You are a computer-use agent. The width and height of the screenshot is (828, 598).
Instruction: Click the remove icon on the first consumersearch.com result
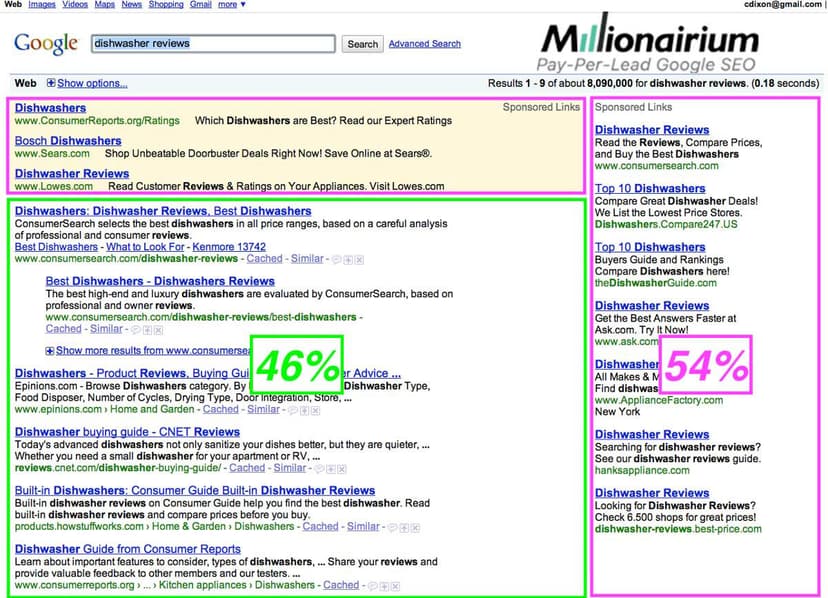coord(359,259)
